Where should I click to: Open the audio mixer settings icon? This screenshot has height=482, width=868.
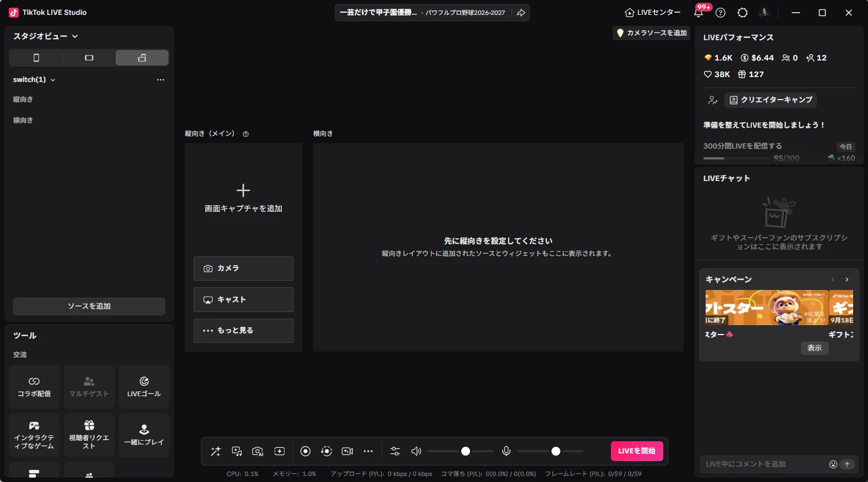point(395,451)
